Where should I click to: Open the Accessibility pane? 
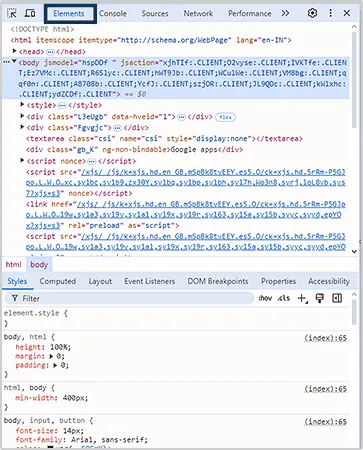[x=329, y=281]
